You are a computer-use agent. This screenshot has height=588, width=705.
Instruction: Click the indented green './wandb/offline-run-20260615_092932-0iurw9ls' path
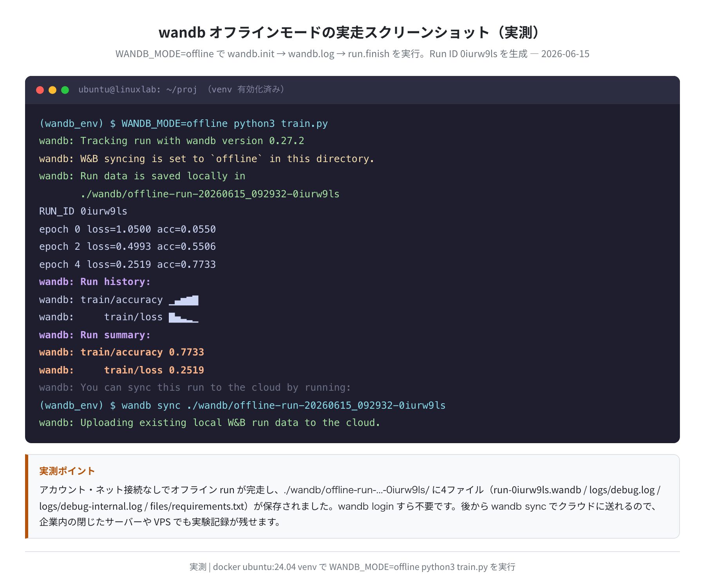[x=210, y=194]
